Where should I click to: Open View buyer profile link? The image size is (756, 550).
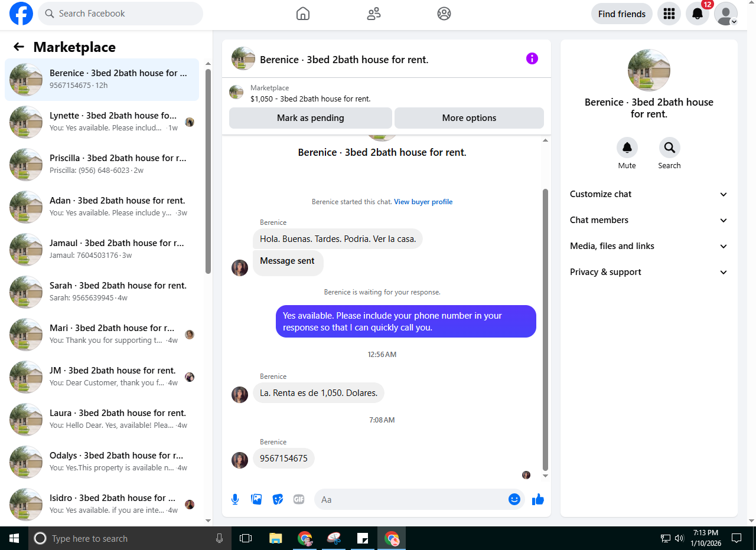pos(423,202)
